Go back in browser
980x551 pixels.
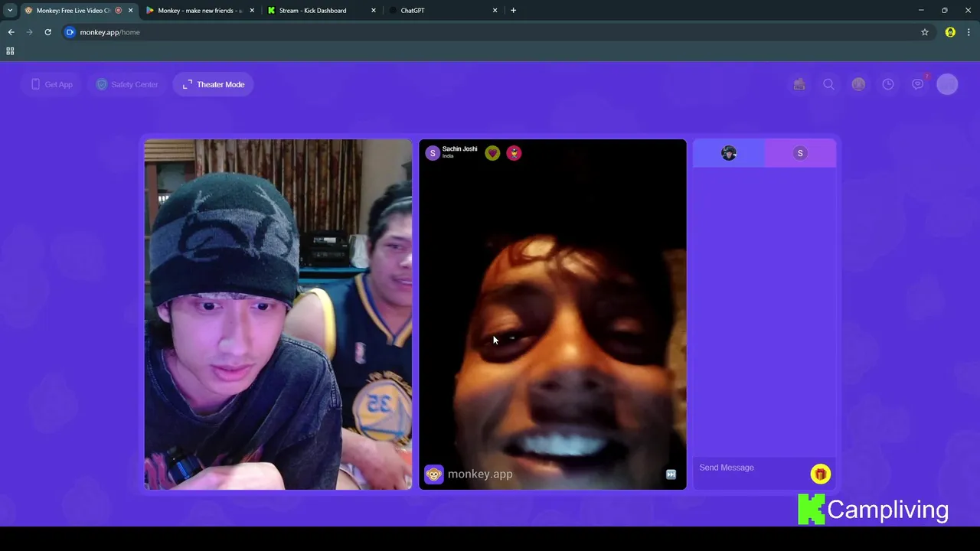[11, 32]
